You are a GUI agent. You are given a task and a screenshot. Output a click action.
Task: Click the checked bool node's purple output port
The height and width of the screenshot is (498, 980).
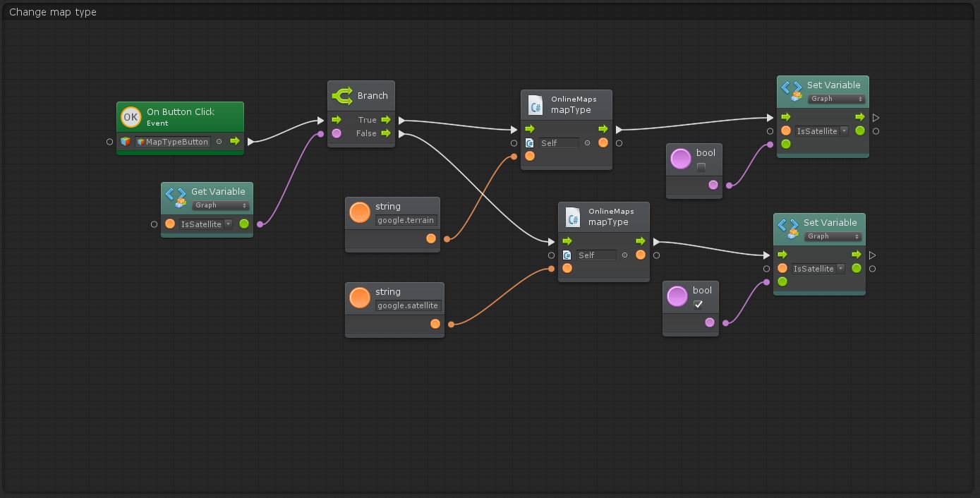[710, 322]
